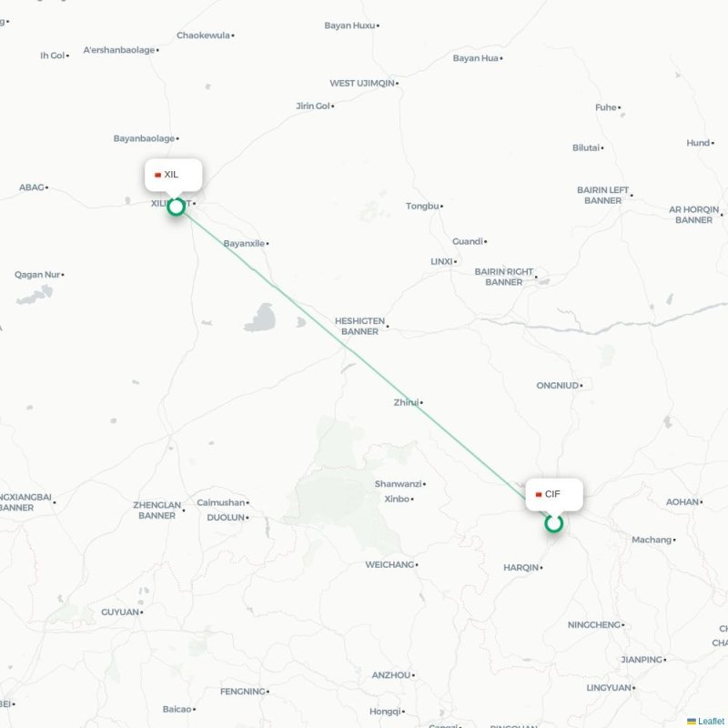Open the Leaflet attribution link
This screenshot has height=728, width=728.
click(x=713, y=721)
